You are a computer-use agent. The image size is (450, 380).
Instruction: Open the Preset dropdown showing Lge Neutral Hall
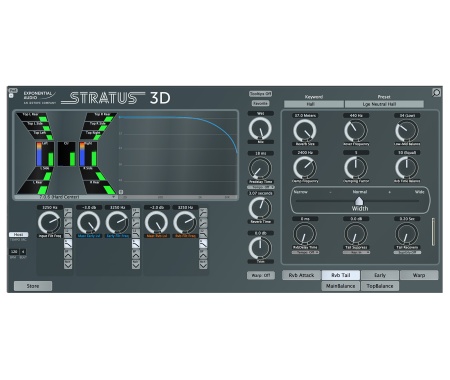click(x=384, y=104)
